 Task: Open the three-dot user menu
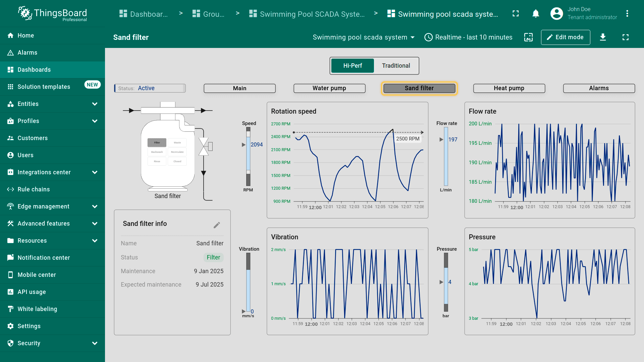tap(627, 14)
